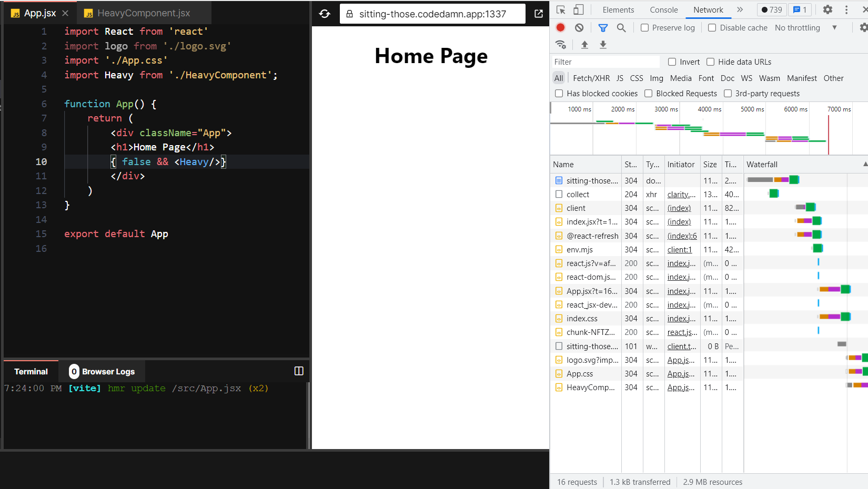
Task: Filter requests by CSS type
Action: 636,78
